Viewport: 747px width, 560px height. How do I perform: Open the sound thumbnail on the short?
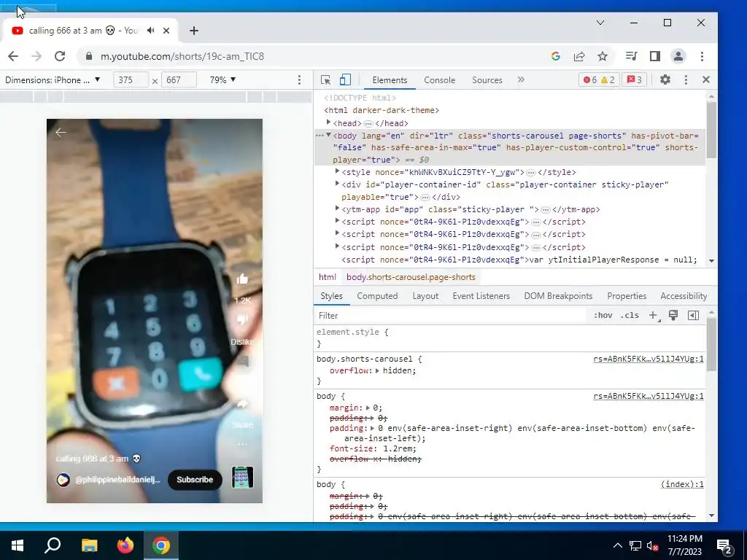(242, 477)
